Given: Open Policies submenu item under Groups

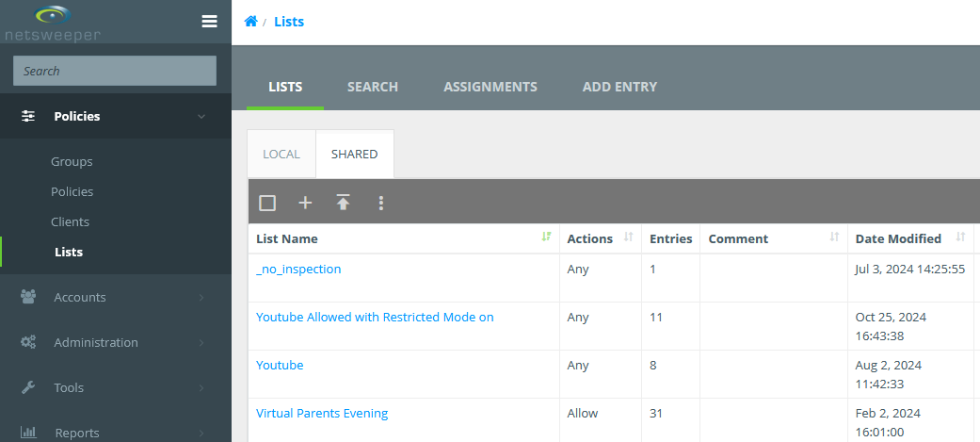Looking at the screenshot, I should pyautogui.click(x=72, y=191).
